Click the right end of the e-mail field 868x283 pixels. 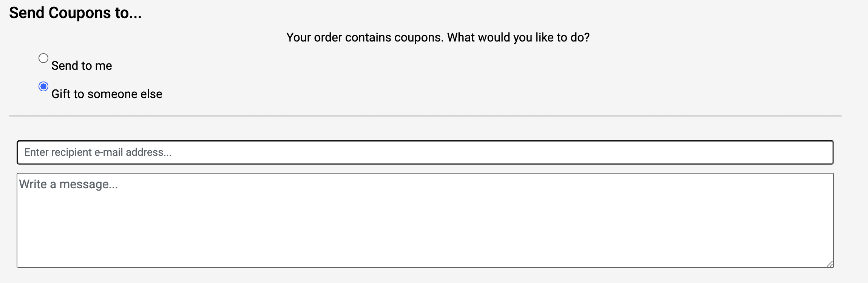coord(812,152)
